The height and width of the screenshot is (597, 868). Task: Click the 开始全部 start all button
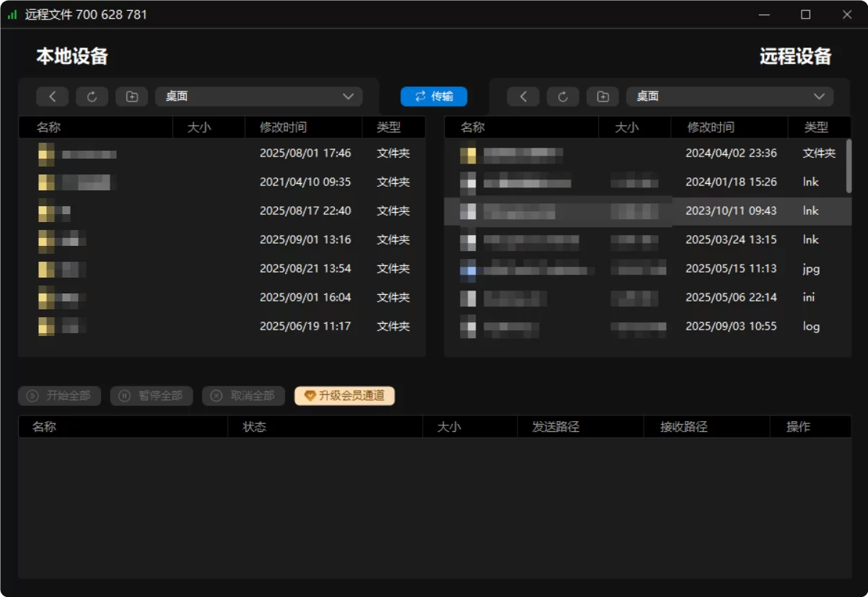(x=60, y=396)
